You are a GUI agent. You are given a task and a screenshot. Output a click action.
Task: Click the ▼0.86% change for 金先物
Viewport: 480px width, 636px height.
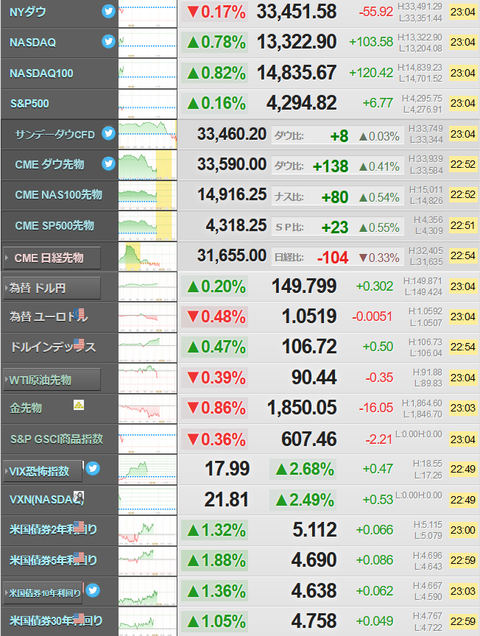click(215, 408)
